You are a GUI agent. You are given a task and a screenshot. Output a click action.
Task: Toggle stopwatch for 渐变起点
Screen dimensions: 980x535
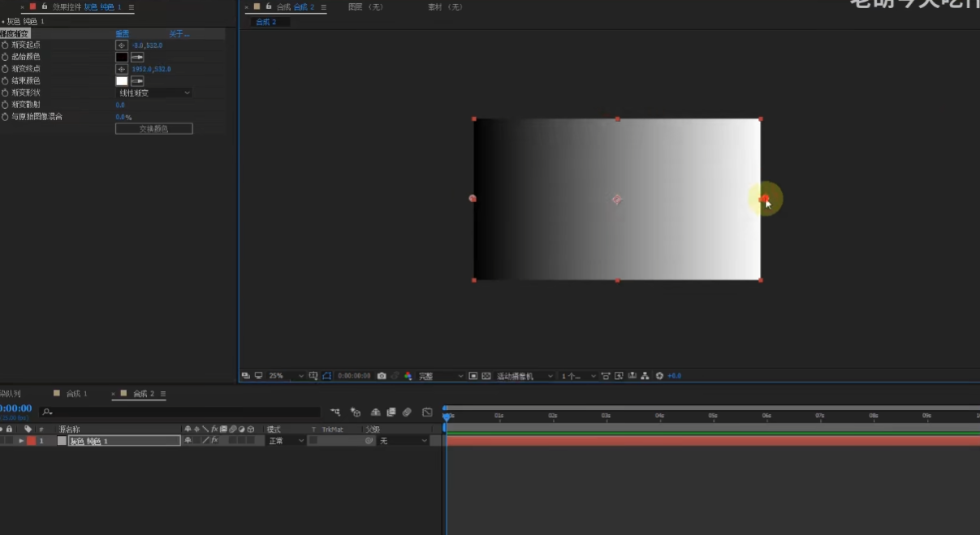point(5,45)
